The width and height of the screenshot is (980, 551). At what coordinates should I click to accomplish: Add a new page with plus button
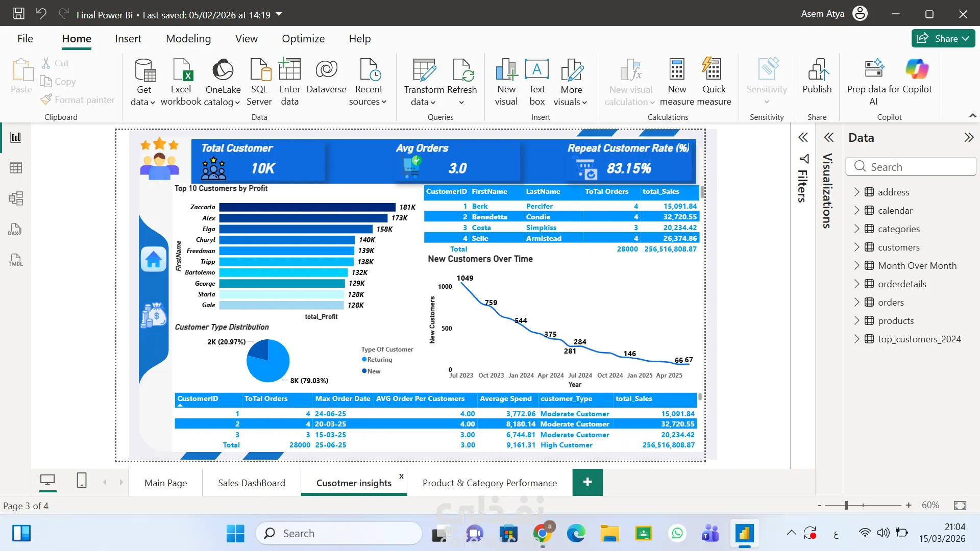pyautogui.click(x=587, y=482)
